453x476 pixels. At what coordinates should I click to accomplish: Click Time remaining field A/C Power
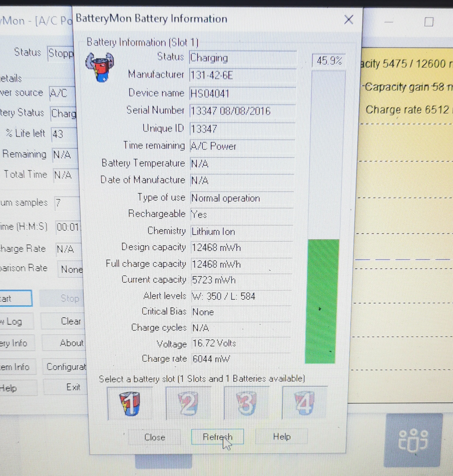[242, 146]
